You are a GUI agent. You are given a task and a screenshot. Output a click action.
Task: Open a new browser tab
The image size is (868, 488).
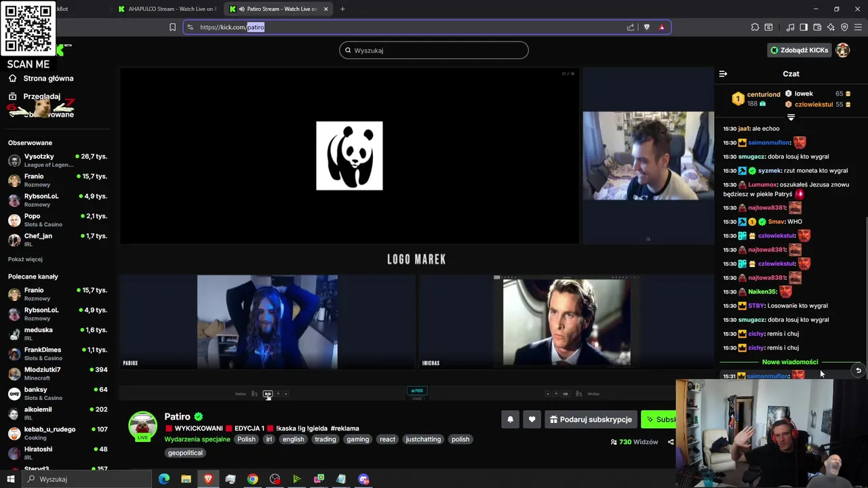pos(342,9)
